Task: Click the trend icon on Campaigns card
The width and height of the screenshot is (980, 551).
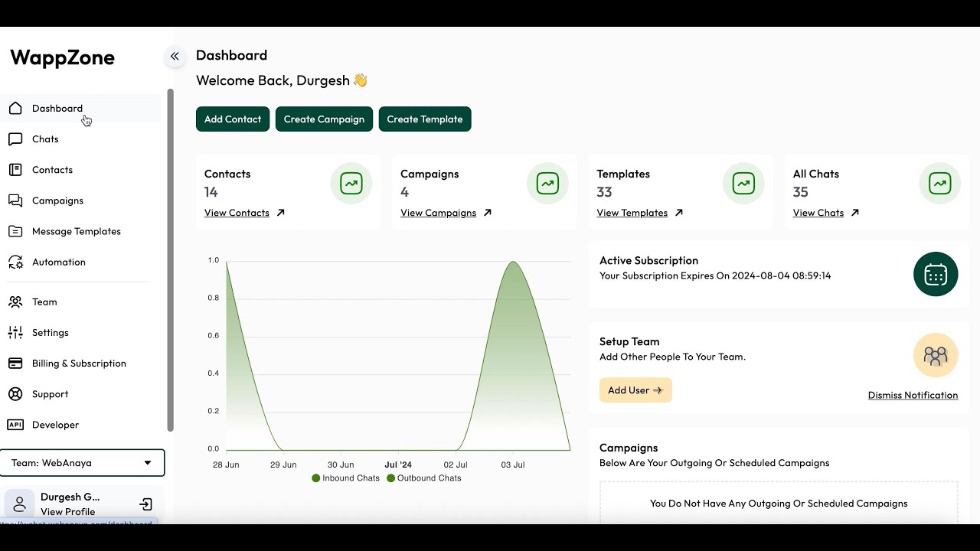Action: pos(547,183)
